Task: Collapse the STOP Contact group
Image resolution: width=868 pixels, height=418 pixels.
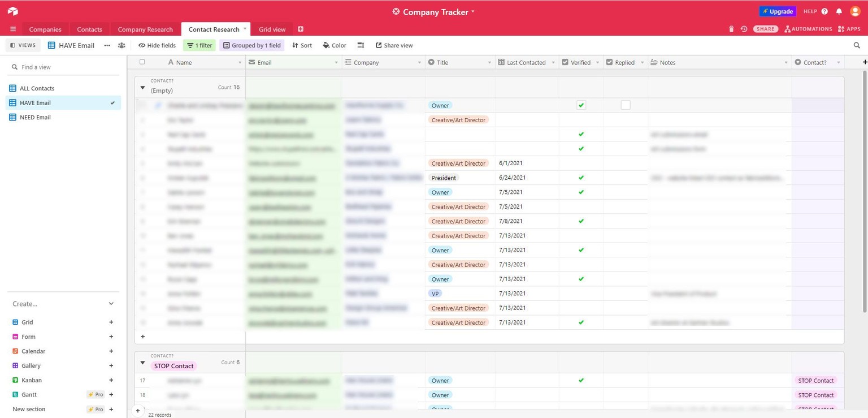Action: click(142, 363)
